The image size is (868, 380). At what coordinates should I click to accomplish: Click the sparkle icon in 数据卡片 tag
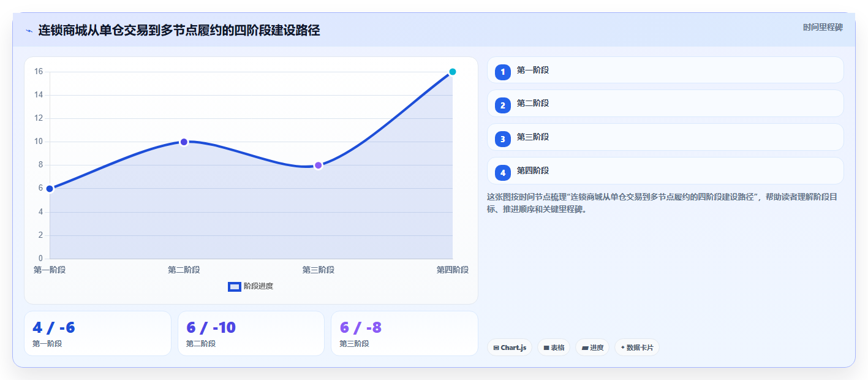[622, 347]
